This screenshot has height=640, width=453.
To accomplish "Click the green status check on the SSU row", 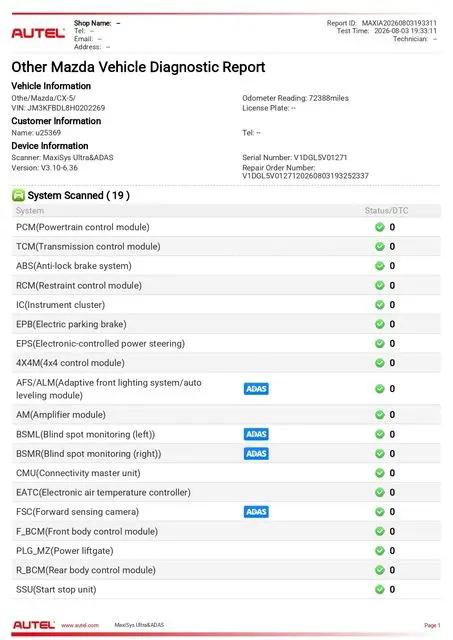I will click(380, 589).
